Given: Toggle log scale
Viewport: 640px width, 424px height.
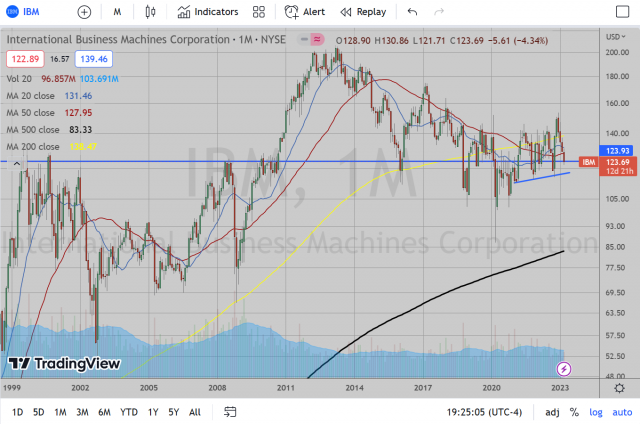Looking at the screenshot, I should tap(596, 412).
